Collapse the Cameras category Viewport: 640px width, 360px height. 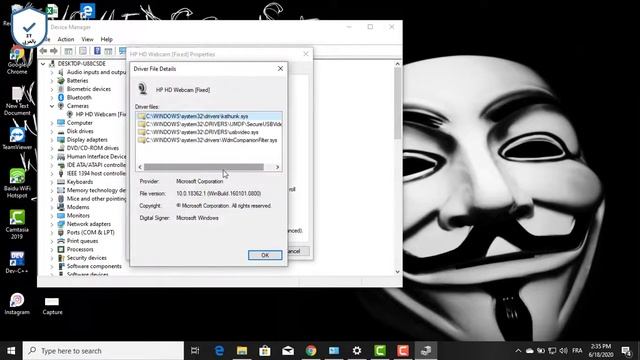point(52,106)
